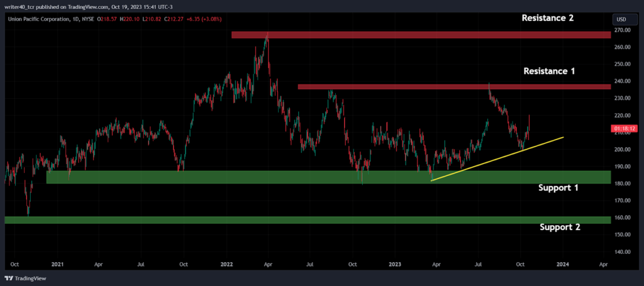644x286 pixels.
Task: Select the Resistance 2 text label
Action: 548,18
